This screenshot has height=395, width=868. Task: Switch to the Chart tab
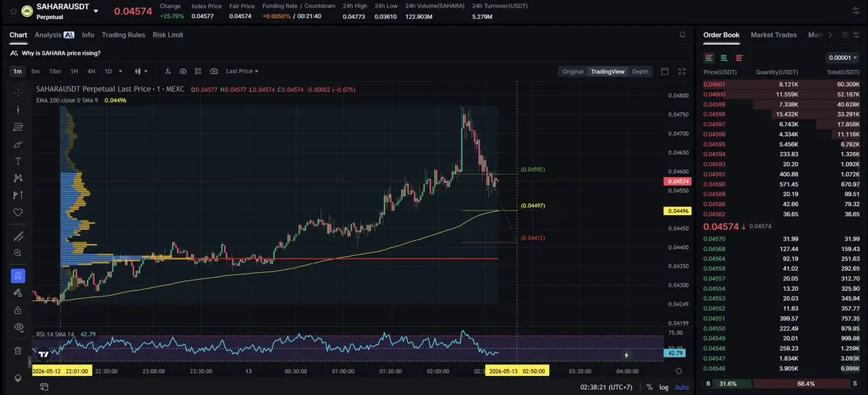coord(18,35)
